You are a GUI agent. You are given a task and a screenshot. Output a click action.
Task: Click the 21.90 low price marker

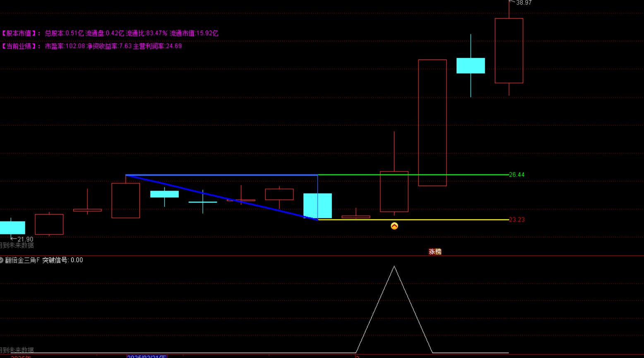25,239
